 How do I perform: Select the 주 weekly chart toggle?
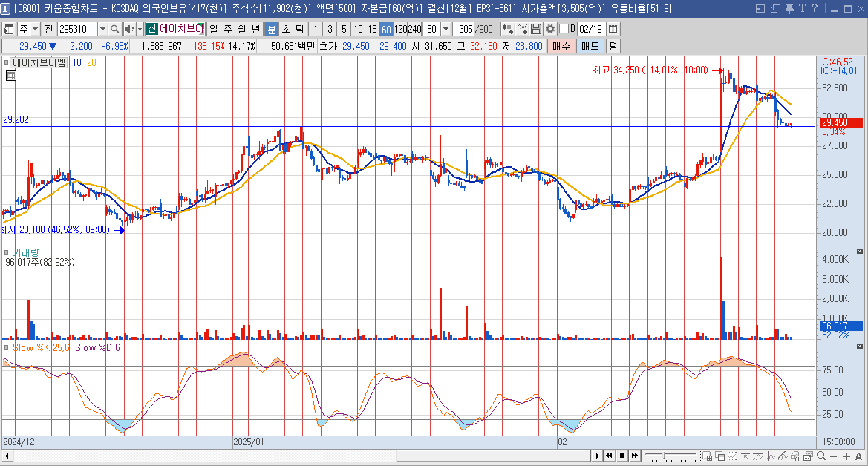click(228, 29)
